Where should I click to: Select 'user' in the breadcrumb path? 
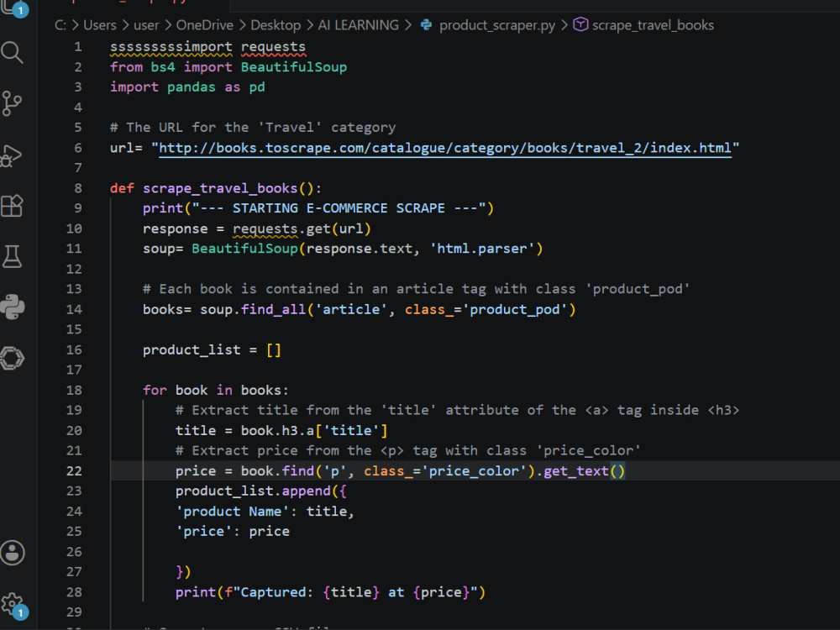click(x=146, y=25)
